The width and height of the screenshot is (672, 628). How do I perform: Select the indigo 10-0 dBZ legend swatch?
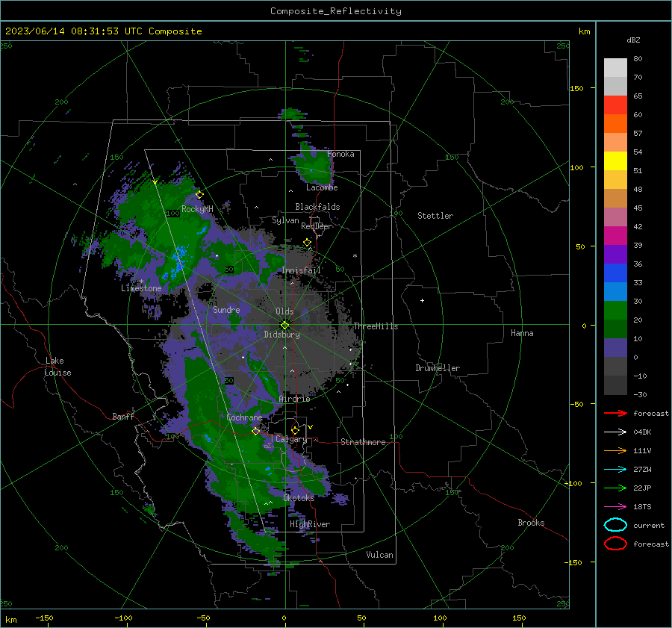click(615, 348)
